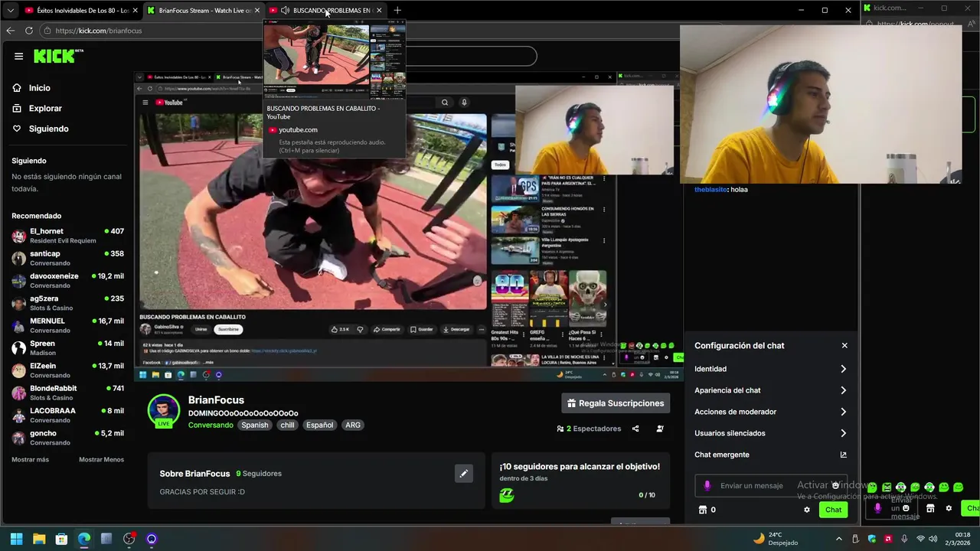Open recommended channel Spreen
This screenshot has height=551, width=980.
click(x=67, y=348)
